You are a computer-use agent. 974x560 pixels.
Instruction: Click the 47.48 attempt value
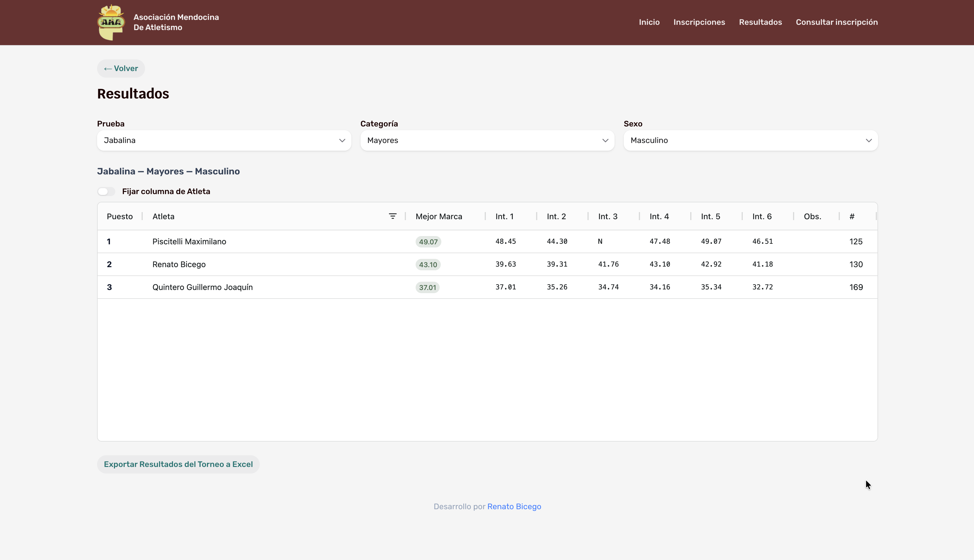(x=660, y=241)
